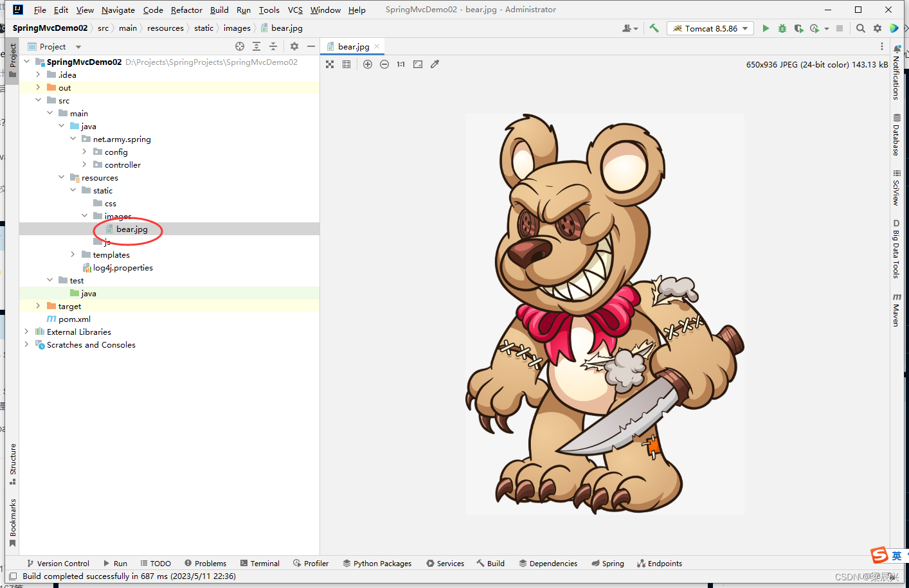Toggle the Structure side panel
This screenshot has height=588, width=909.
(x=12, y=464)
